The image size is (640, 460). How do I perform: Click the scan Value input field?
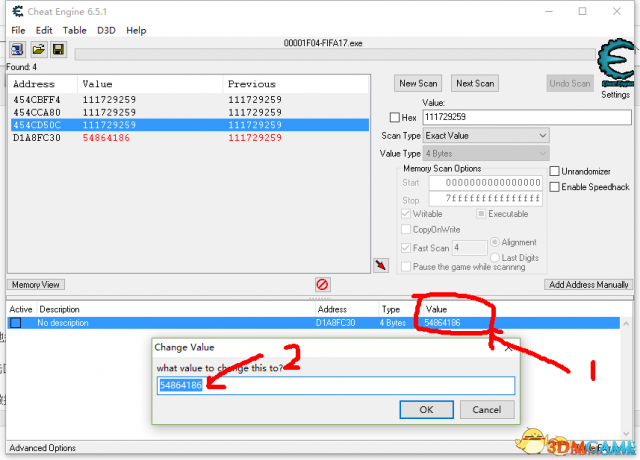[x=527, y=117]
